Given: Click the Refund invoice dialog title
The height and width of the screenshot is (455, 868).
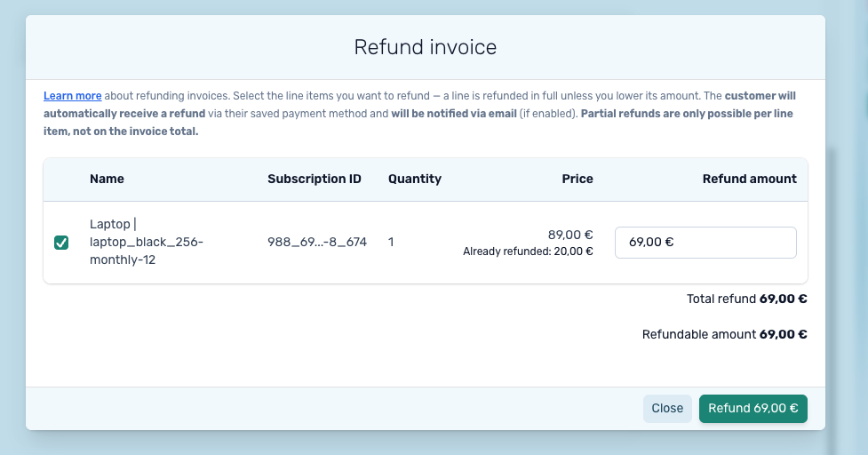Looking at the screenshot, I should point(426,47).
